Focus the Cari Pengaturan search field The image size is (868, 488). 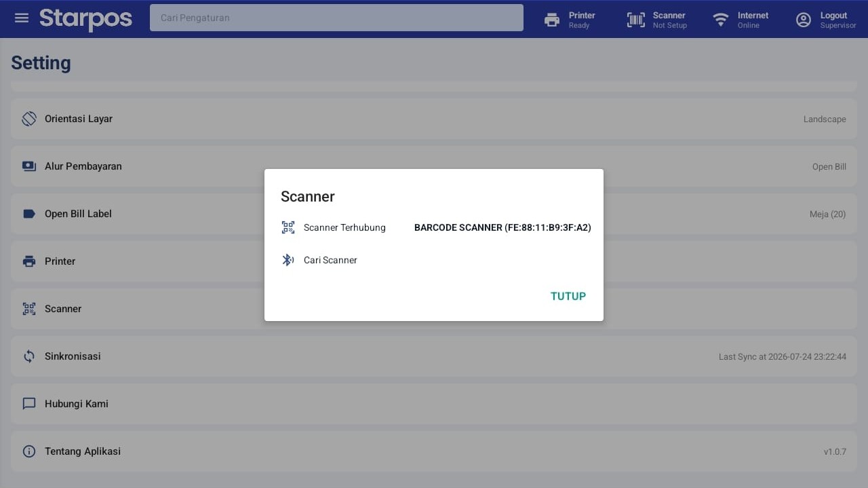tap(336, 18)
